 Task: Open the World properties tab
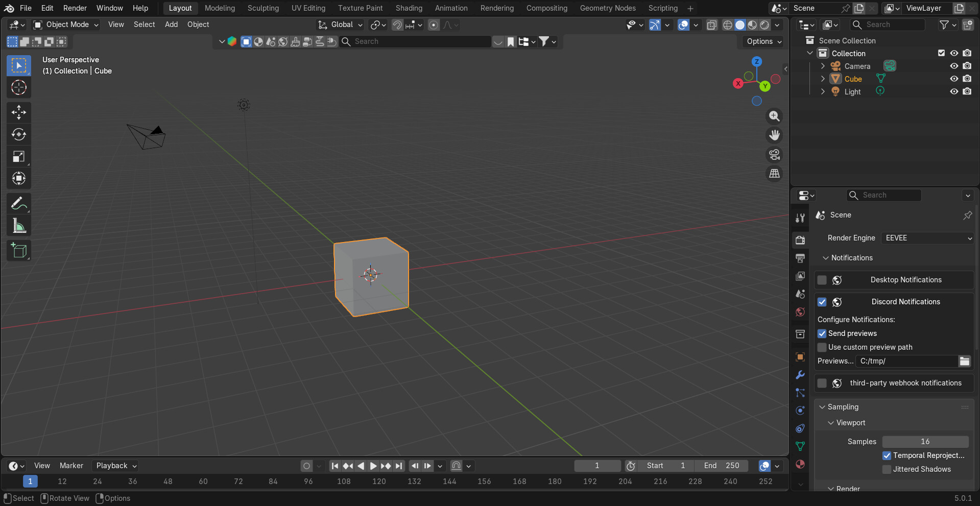(x=800, y=312)
